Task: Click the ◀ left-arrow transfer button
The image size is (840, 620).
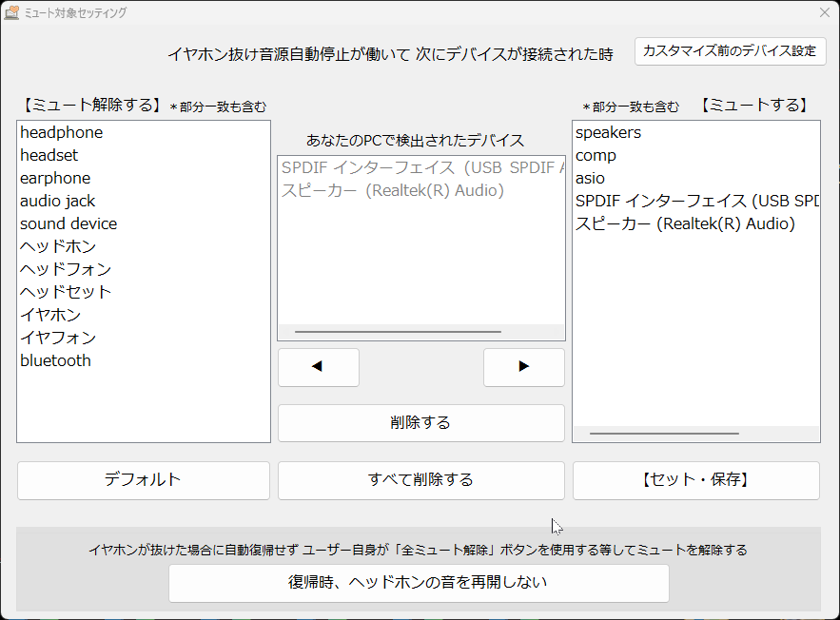Action: pos(318,367)
